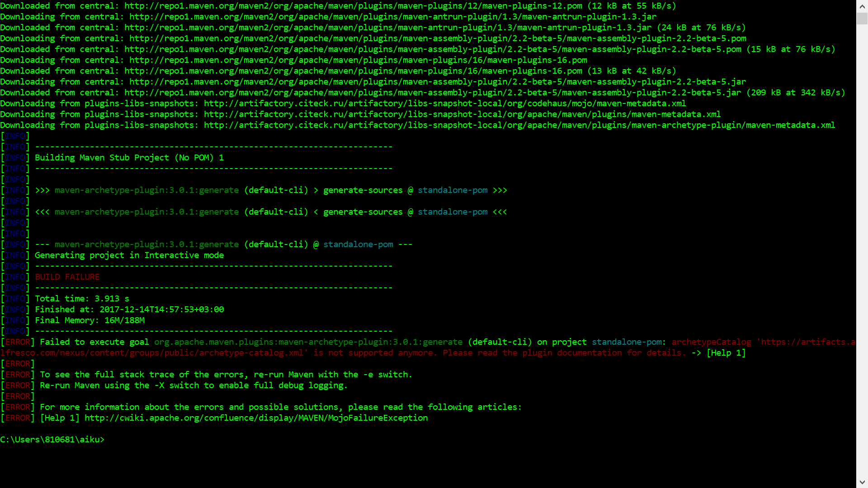Click the maven-archetype-plugin maven-metadata.xml URL
This screenshot has width=868, height=488.
[x=519, y=125]
